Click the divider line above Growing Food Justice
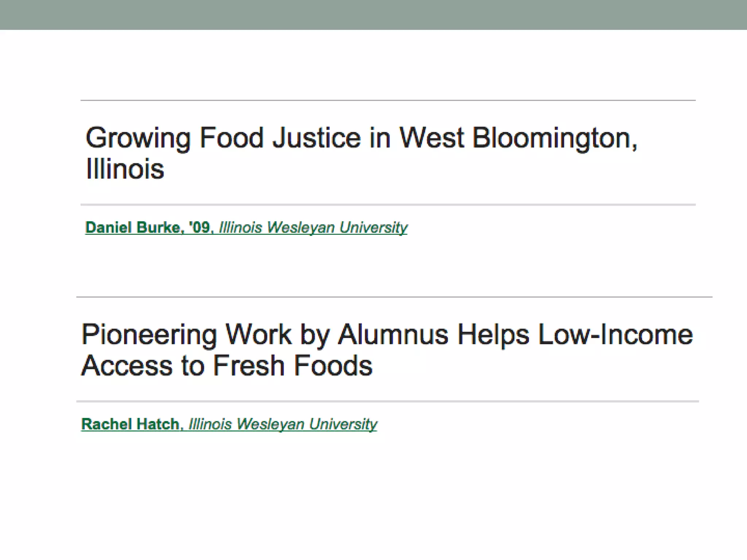Image resolution: width=747 pixels, height=560 pixels. tap(388, 100)
